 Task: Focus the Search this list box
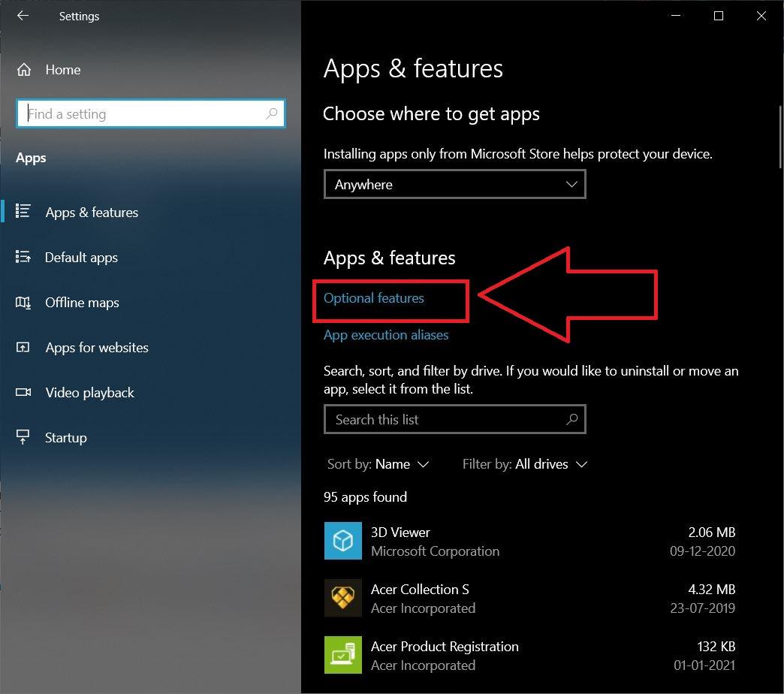coord(454,419)
